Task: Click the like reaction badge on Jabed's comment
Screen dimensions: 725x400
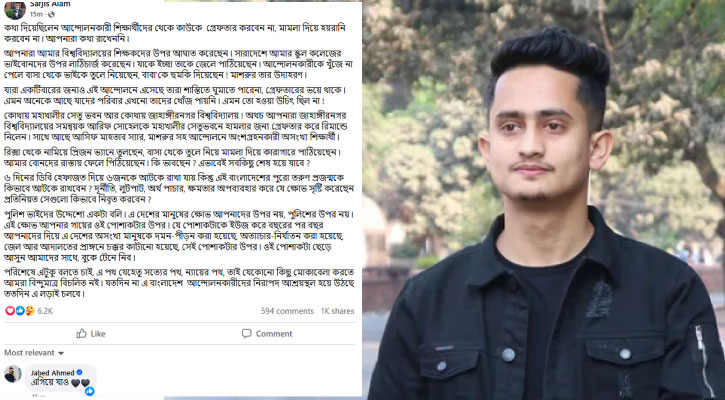Action: click(89, 391)
